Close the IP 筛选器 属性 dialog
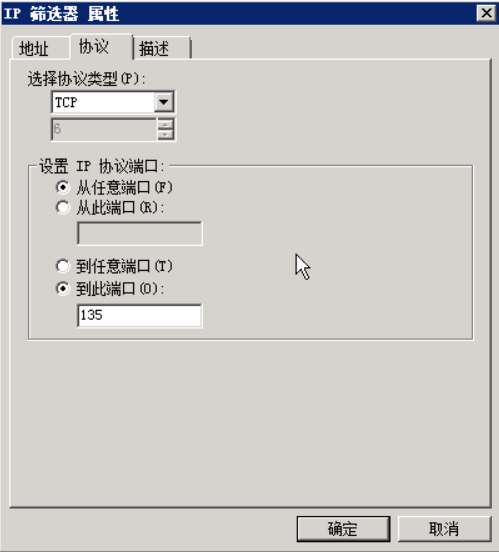The image size is (499, 552). click(x=486, y=13)
